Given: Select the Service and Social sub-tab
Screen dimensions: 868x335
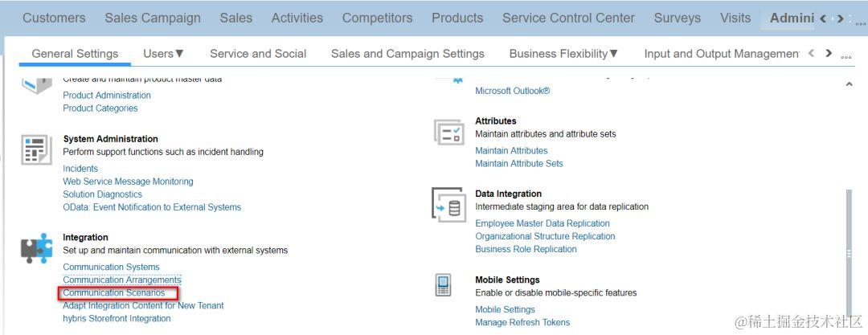Looking at the screenshot, I should click(x=258, y=54).
